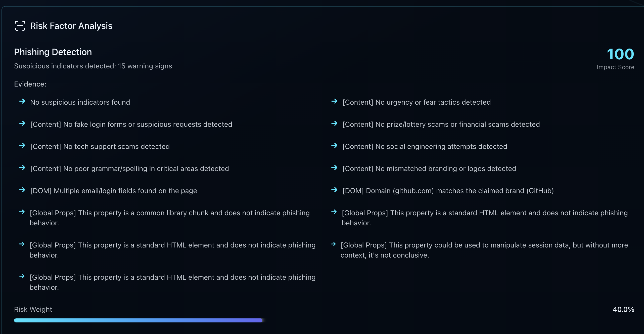Click arrow icon beside github.com domain match

coord(334,190)
